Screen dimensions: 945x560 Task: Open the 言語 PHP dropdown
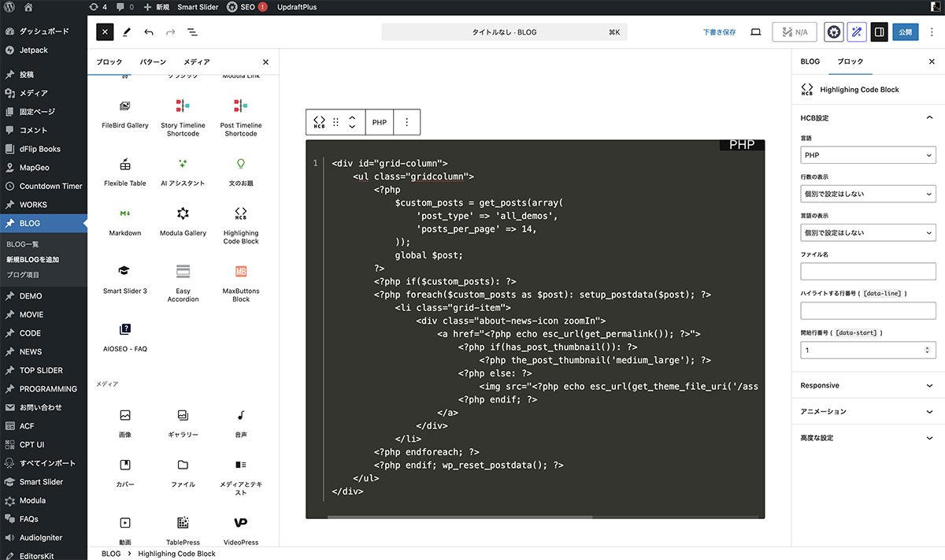pos(868,155)
